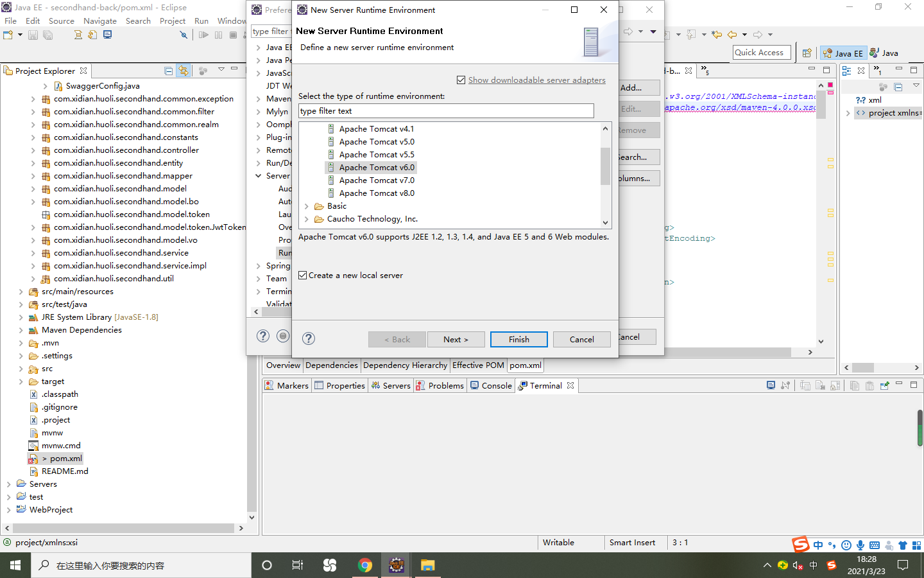Click the Skip All Breakpoints toolbar icon
924x578 pixels.
[184, 35]
